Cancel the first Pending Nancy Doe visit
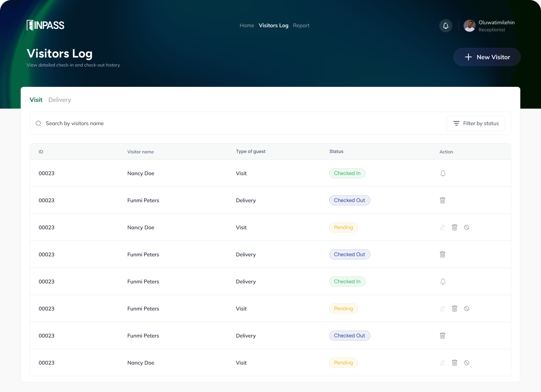This screenshot has height=392, width=541. pyautogui.click(x=467, y=227)
